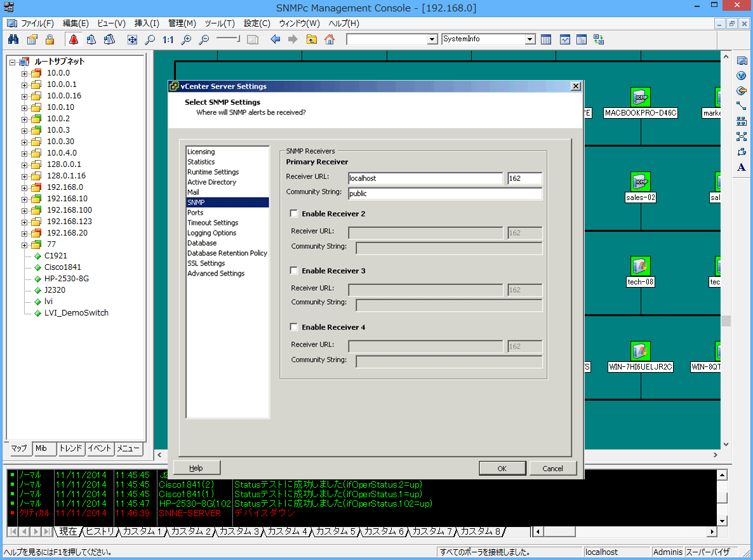Open the ツール(T) menu
This screenshot has width=753, height=560.
220,23
